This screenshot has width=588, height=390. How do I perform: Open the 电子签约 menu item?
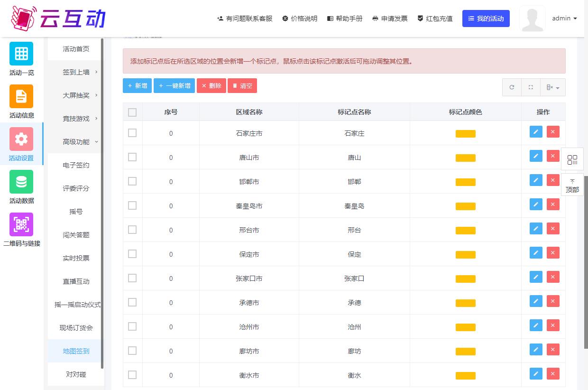tap(76, 165)
